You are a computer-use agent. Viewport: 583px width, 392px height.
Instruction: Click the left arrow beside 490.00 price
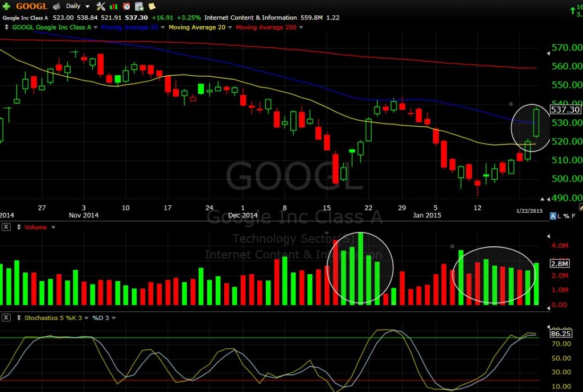click(x=548, y=199)
